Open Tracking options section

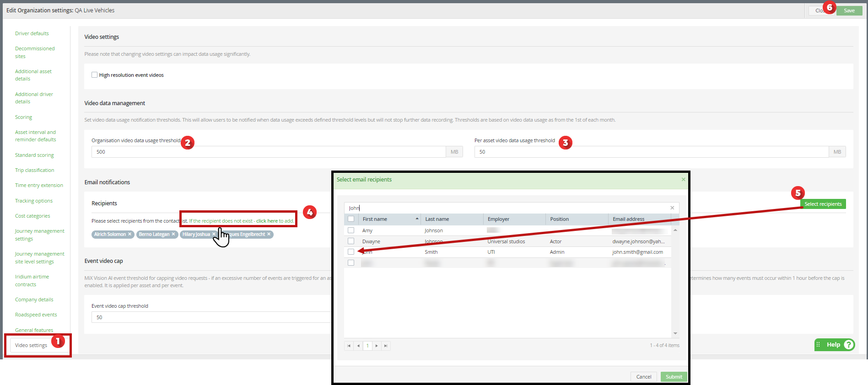click(34, 201)
